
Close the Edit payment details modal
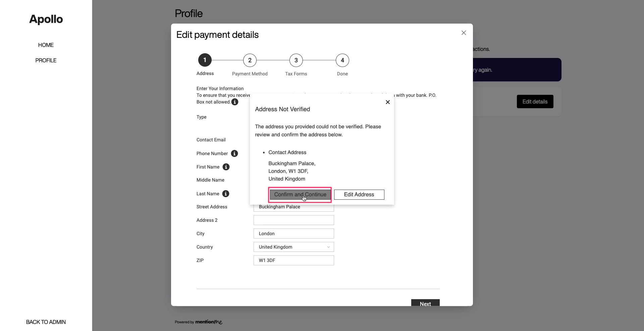464,33
